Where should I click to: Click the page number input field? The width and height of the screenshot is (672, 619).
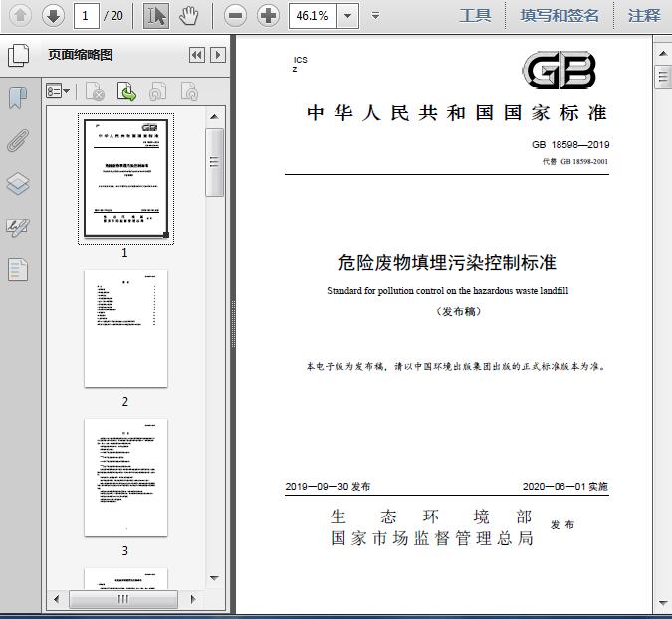pyautogui.click(x=87, y=16)
